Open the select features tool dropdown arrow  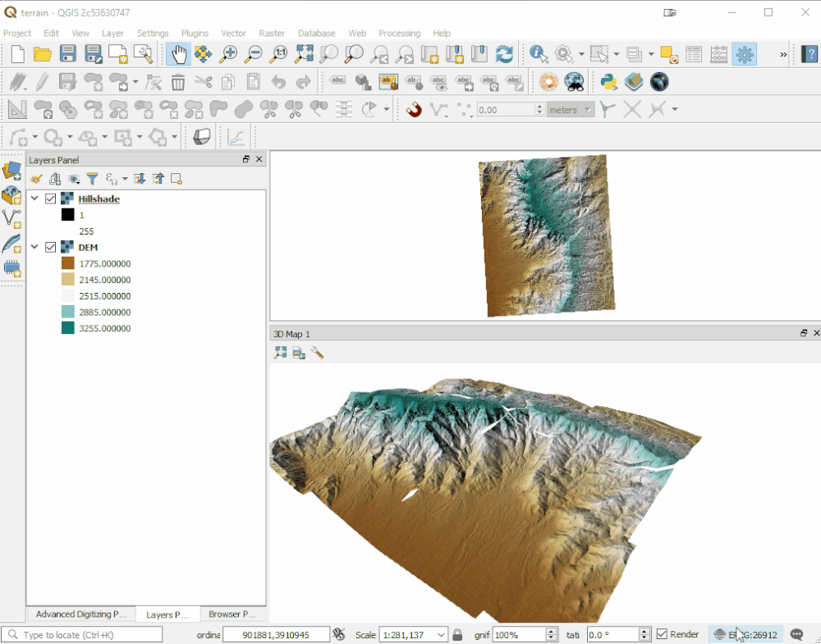pos(617,54)
